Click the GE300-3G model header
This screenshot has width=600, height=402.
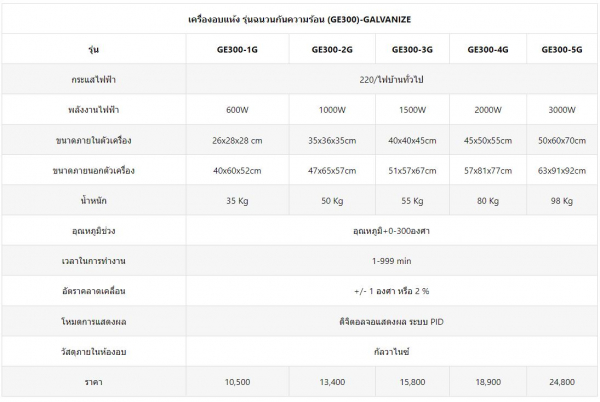(x=412, y=49)
